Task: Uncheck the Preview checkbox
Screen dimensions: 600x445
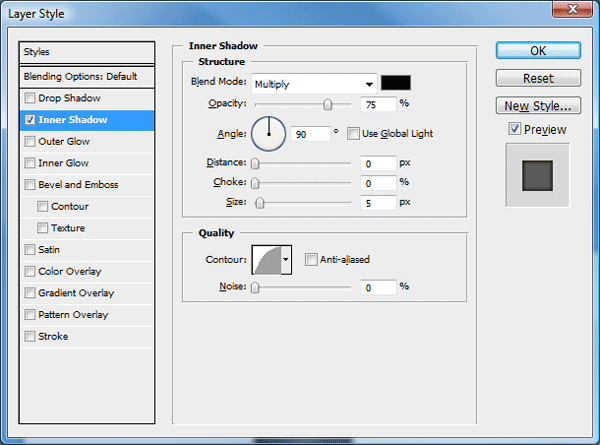Action: pyautogui.click(x=515, y=129)
